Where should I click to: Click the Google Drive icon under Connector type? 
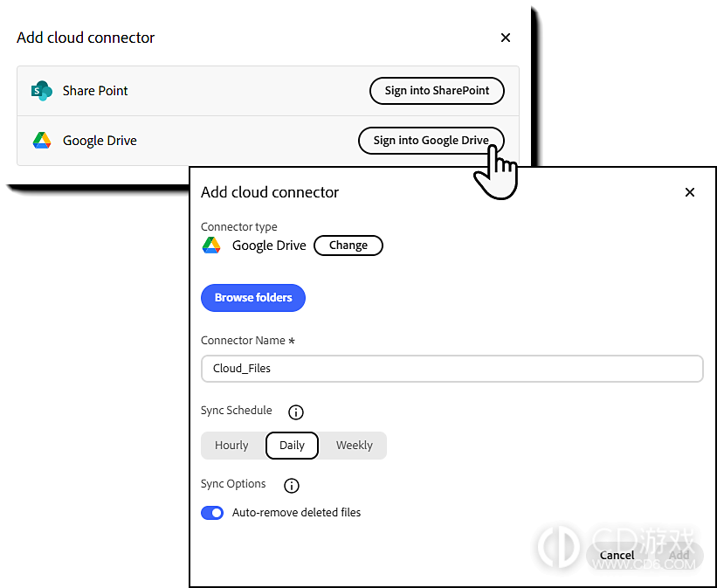211,246
